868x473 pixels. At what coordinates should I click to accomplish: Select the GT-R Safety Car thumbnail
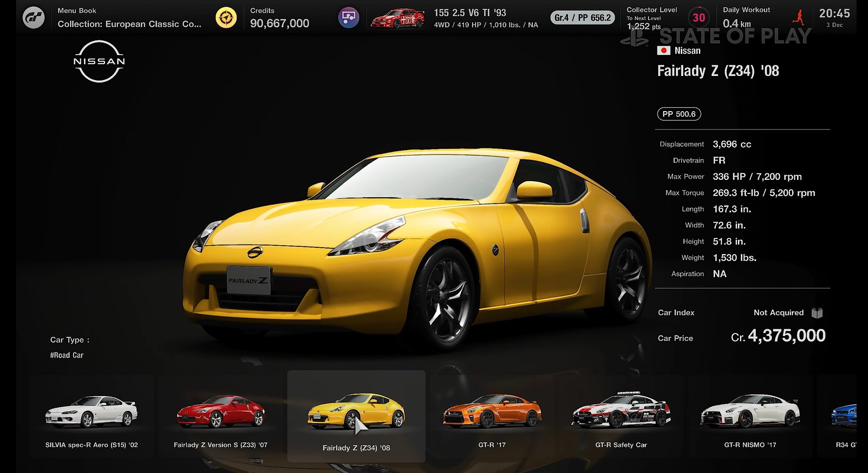pos(621,416)
